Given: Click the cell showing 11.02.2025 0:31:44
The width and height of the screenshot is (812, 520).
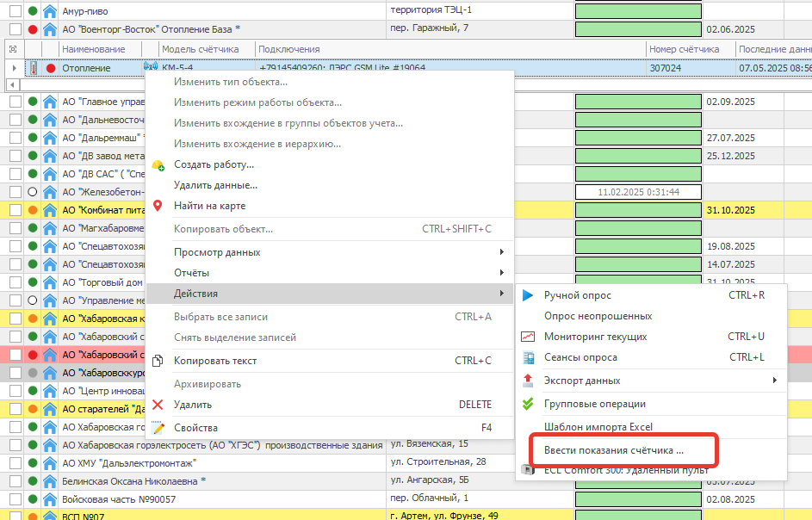Looking at the screenshot, I should (x=639, y=192).
